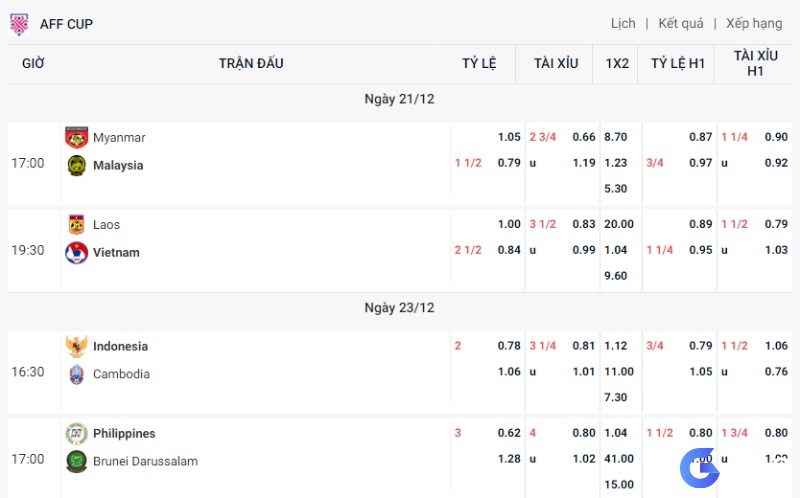Click the blue G watermark logo
Viewport: 800px width, 498px height.
click(x=699, y=467)
